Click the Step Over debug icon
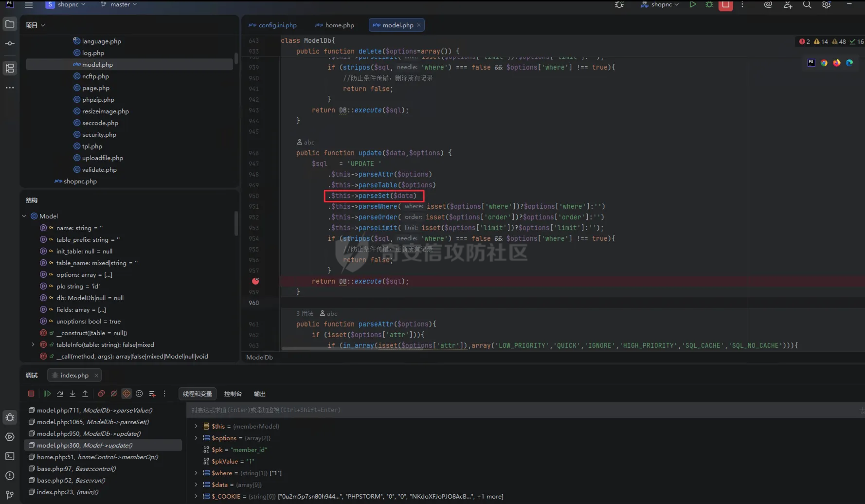 tap(60, 394)
